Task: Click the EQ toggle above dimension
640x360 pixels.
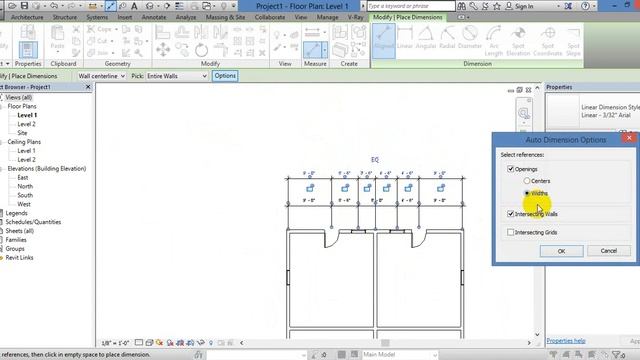Action: pyautogui.click(x=375, y=160)
